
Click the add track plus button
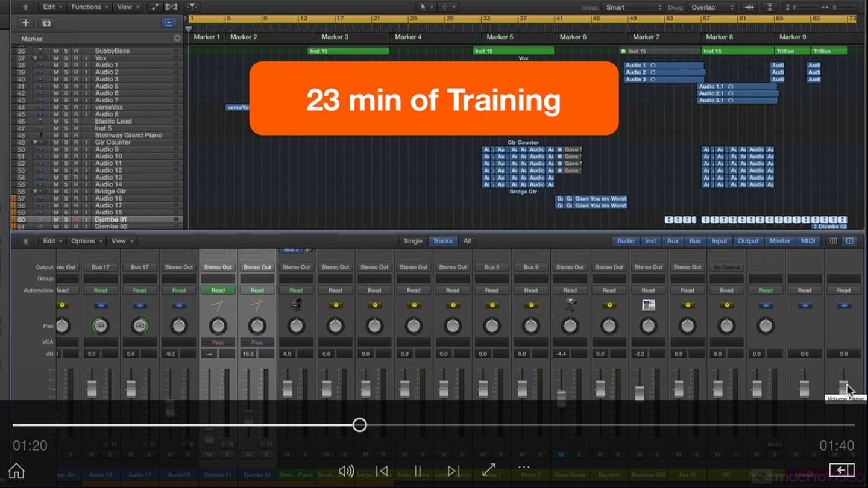[25, 23]
